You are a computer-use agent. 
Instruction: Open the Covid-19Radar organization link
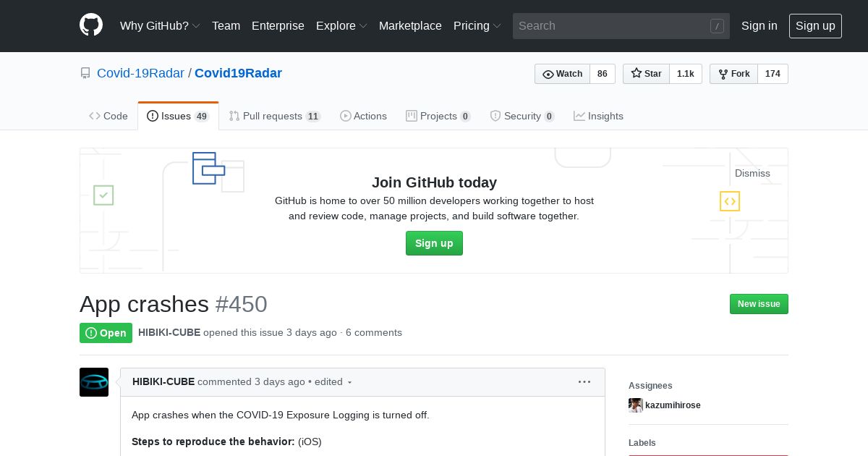pyautogui.click(x=140, y=73)
